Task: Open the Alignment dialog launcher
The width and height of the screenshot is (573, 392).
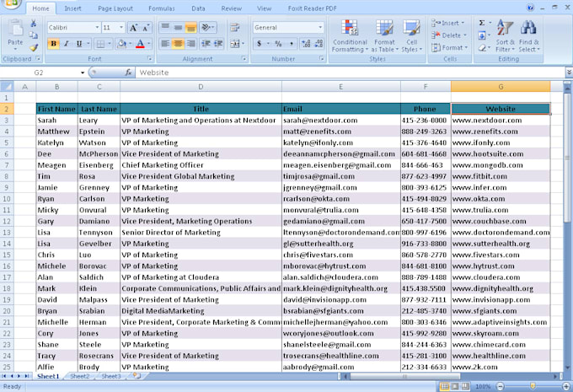Action: (x=244, y=58)
